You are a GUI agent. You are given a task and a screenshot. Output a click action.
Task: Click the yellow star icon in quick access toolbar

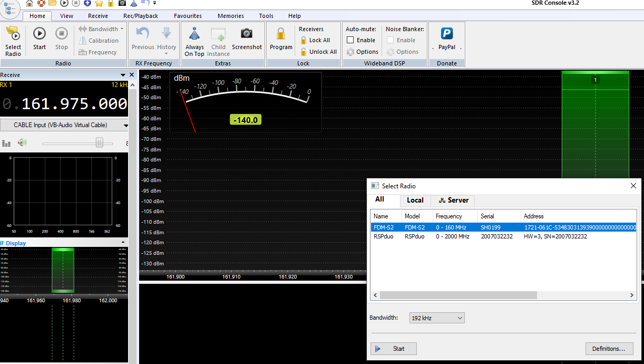coord(99,3)
